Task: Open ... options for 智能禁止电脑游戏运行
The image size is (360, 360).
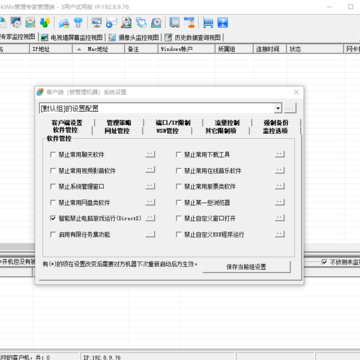Action: (x=151, y=218)
